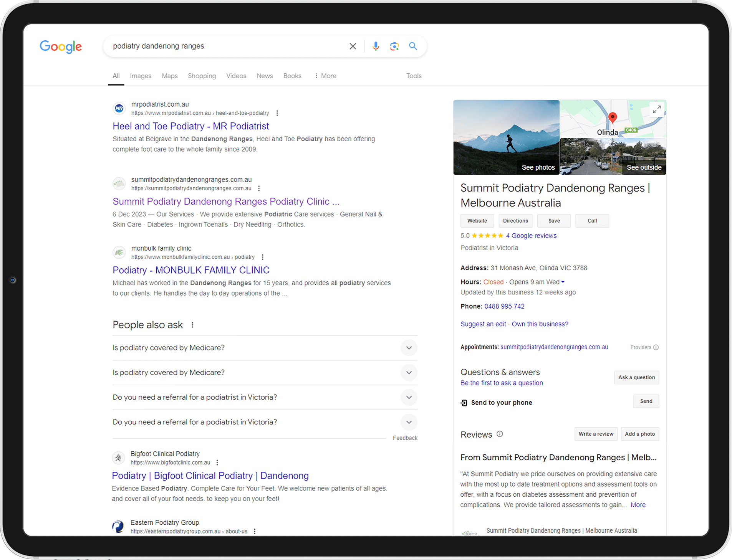Image resolution: width=732 pixels, height=560 pixels.
Task: Open options menu for Eastern Podiatry Group result
Action: (x=255, y=532)
